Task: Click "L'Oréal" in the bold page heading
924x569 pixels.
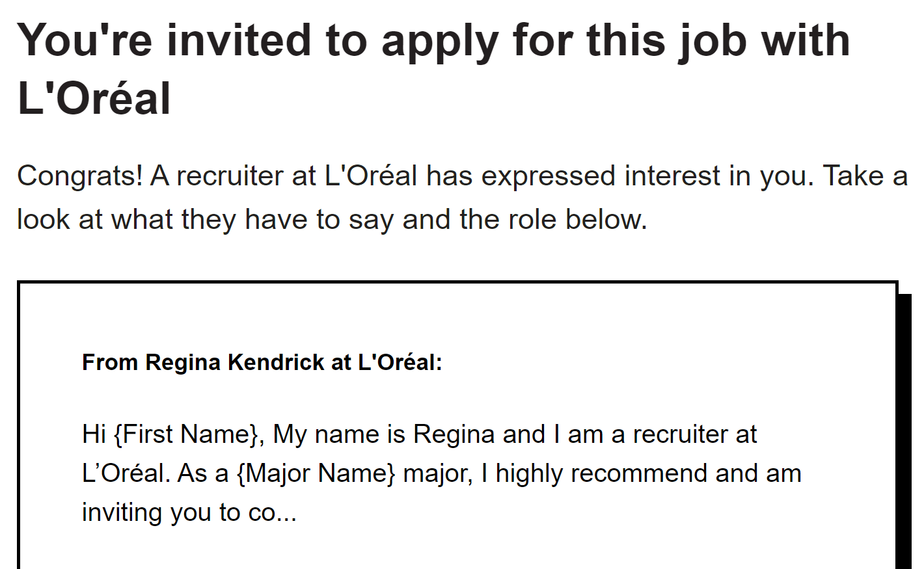Action: 94,99
